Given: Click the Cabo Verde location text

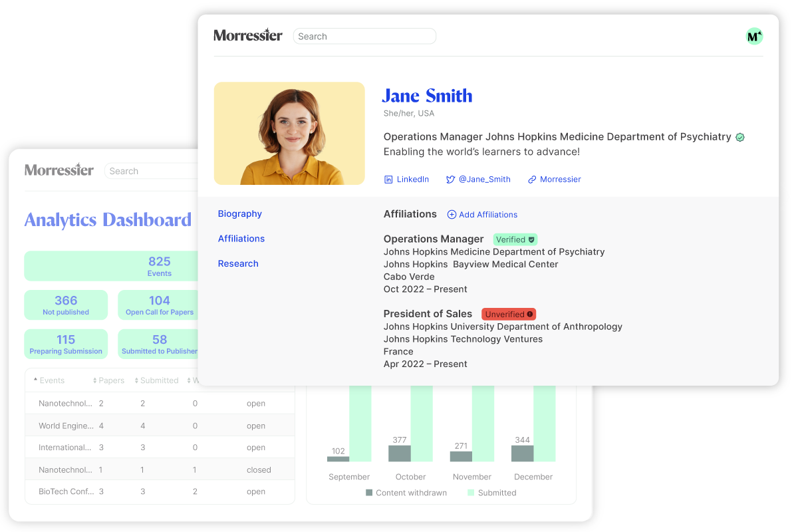Looking at the screenshot, I should [x=409, y=277].
